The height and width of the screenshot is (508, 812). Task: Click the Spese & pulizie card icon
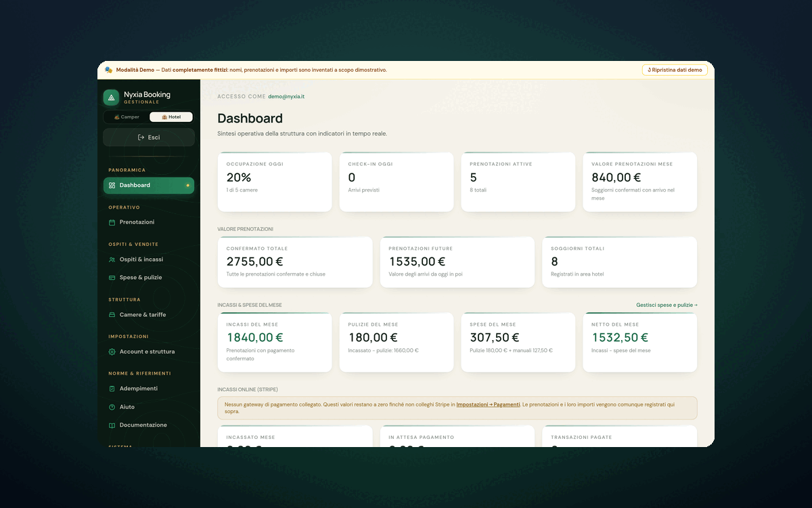tap(112, 278)
